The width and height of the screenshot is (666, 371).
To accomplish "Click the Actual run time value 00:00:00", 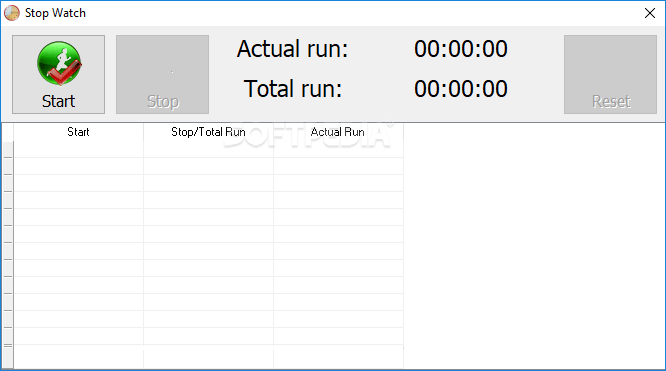I will (x=461, y=49).
